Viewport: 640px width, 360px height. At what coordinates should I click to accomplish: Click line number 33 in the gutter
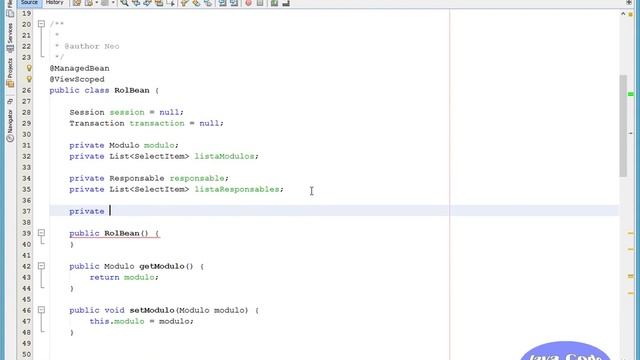(26, 167)
